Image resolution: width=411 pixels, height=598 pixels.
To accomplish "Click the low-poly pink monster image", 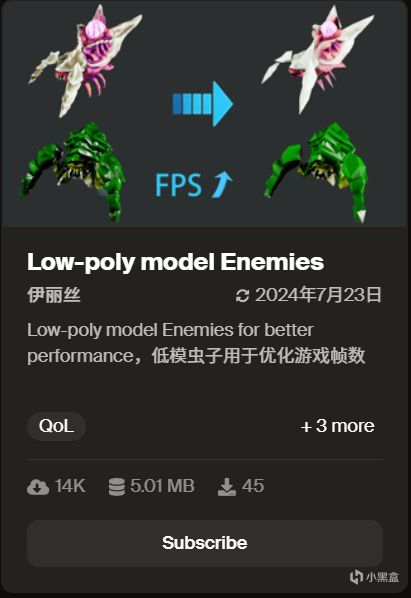I will point(318,59).
